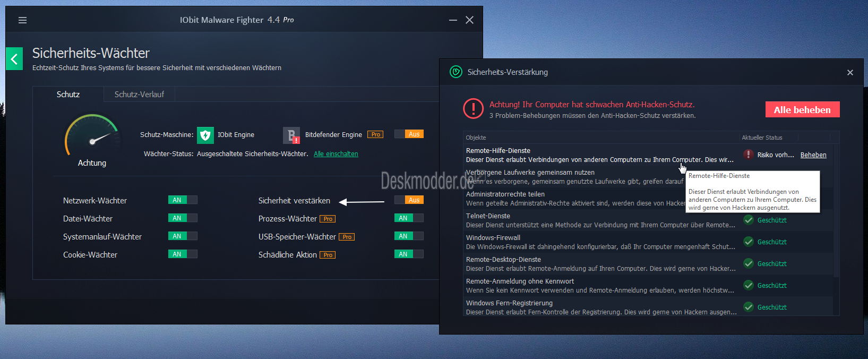Disable the Netzwerk-Wächter toggle
Viewport: 868px width, 359px height.
(x=183, y=200)
